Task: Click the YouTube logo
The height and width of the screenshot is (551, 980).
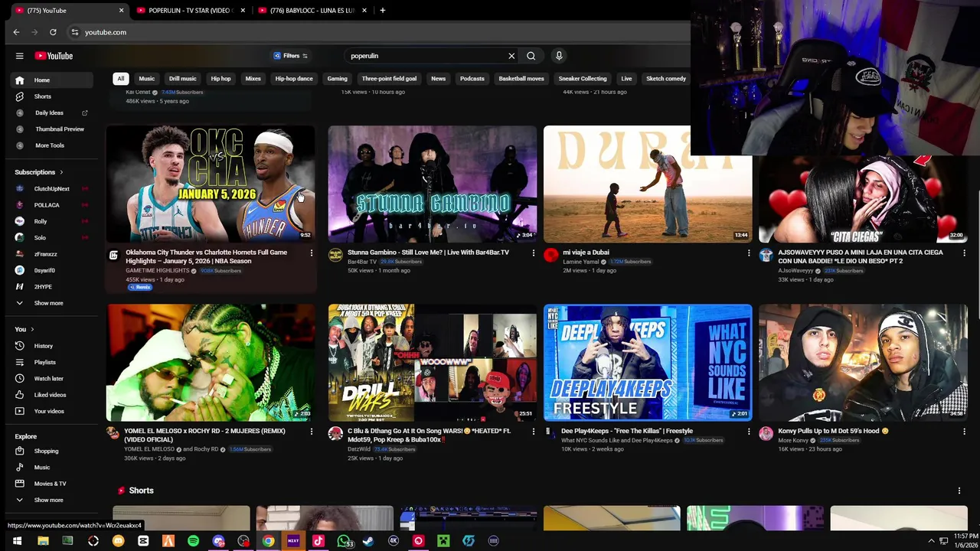Action: pyautogui.click(x=54, y=56)
